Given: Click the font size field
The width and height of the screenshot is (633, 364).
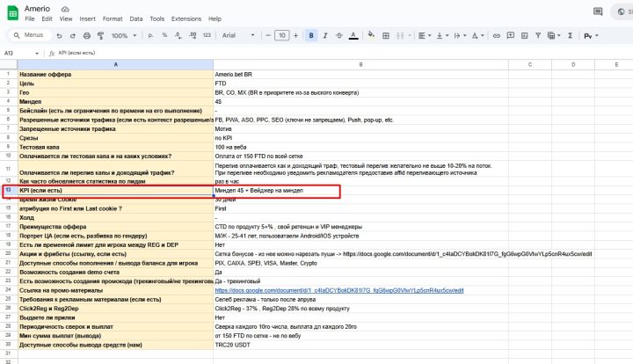Looking at the screenshot, I should (x=282, y=35).
